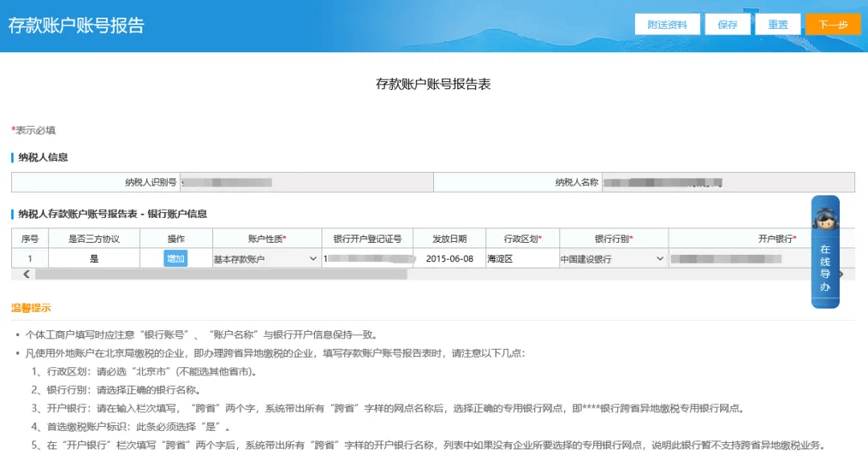Viewport: 868px width, 467px height.
Task: Click the right scroll arrow of the bank table
Action: [x=841, y=275]
